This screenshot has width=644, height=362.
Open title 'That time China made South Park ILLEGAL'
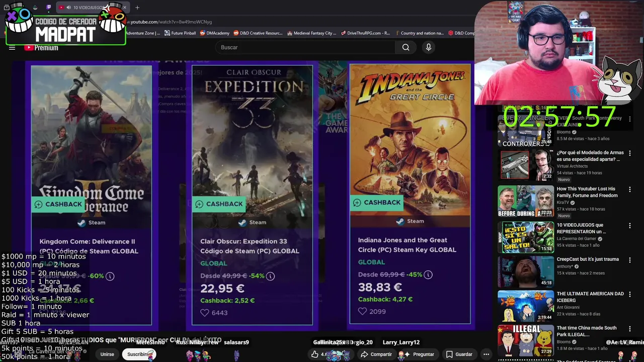pos(587,331)
